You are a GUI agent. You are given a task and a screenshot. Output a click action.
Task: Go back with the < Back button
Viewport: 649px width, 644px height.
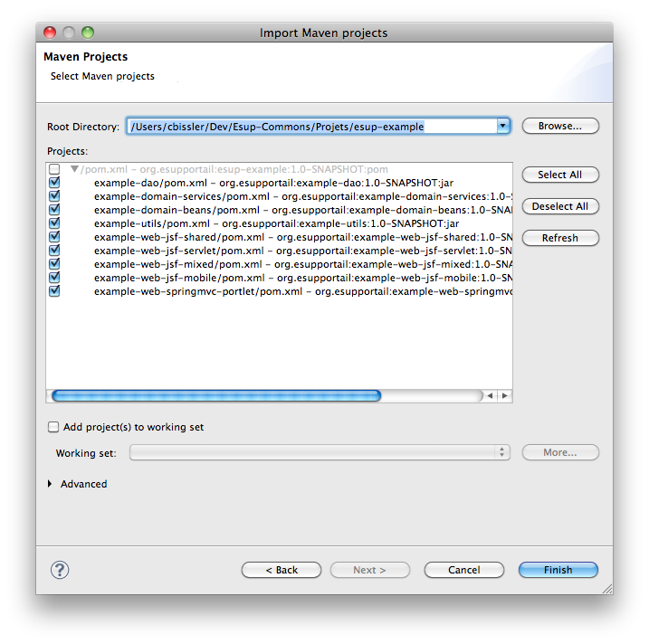click(x=282, y=570)
